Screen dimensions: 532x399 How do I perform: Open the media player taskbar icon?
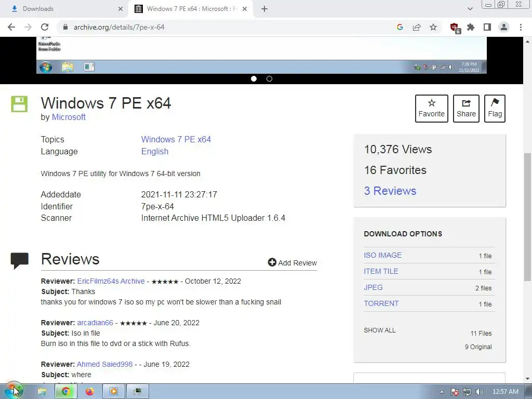coord(114,392)
